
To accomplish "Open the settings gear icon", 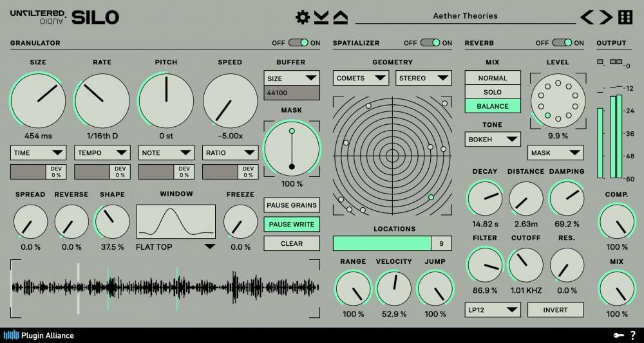I will (302, 17).
